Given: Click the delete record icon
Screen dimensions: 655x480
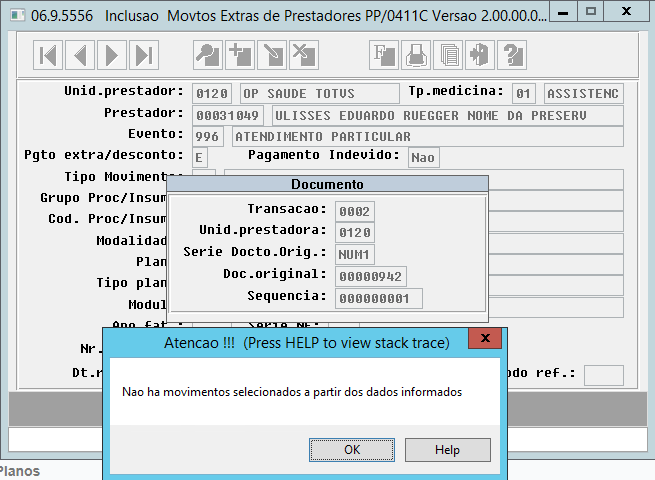Looking at the screenshot, I should pos(304,55).
